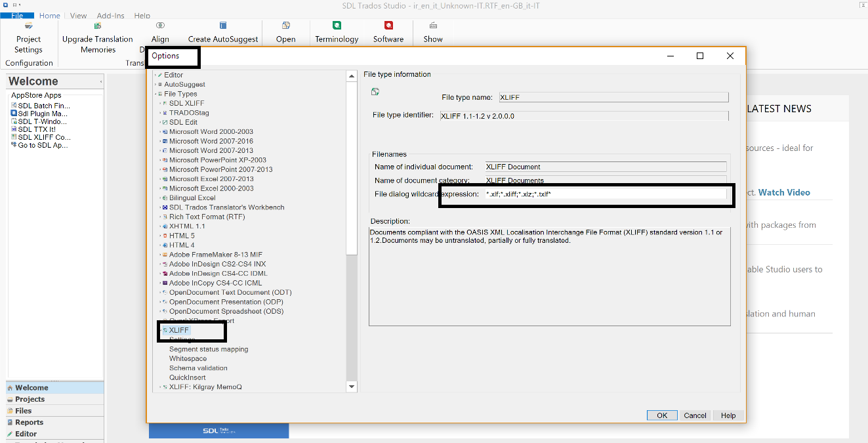Click the Files view folder icon

[10, 411]
